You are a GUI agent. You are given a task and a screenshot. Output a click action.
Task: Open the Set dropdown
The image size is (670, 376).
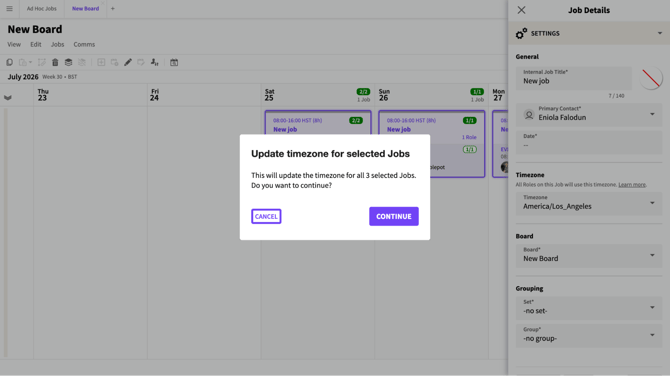(x=589, y=308)
